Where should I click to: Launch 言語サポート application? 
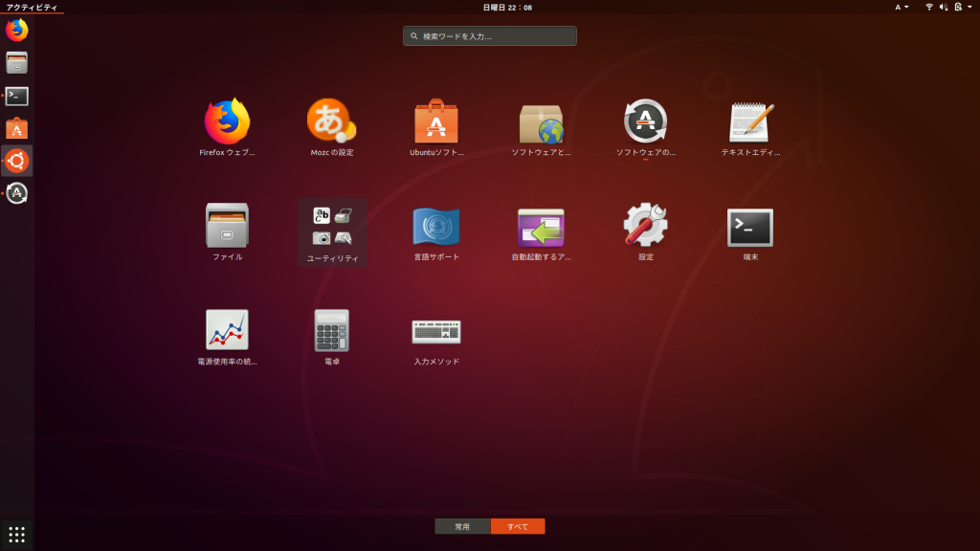click(x=436, y=226)
